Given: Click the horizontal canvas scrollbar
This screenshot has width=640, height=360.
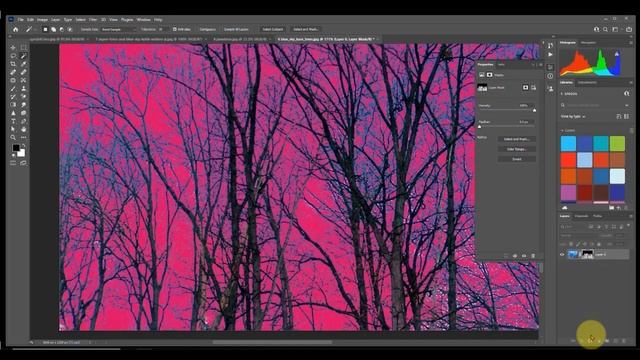Looking at the screenshot, I should pos(273,342).
